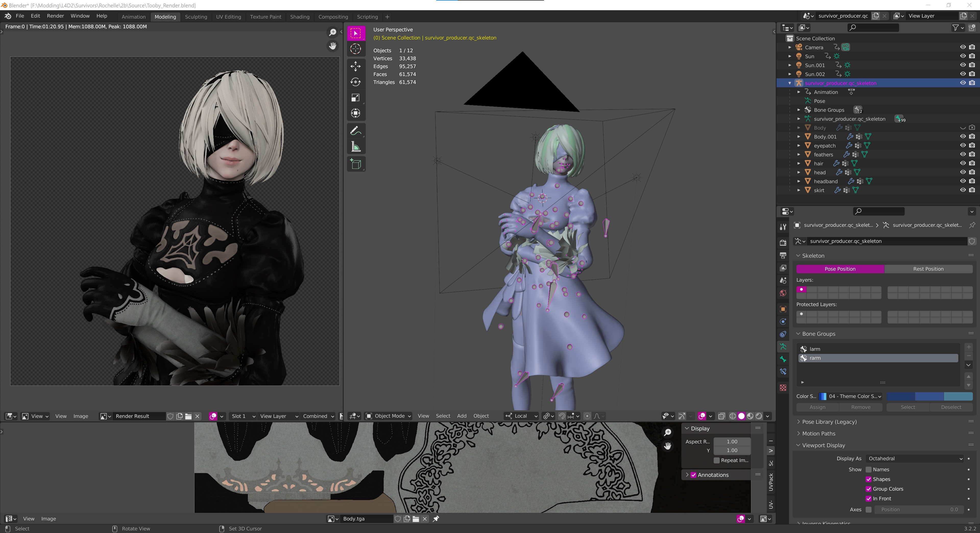
Task: Click the Assign bone group button
Action: 817,407
